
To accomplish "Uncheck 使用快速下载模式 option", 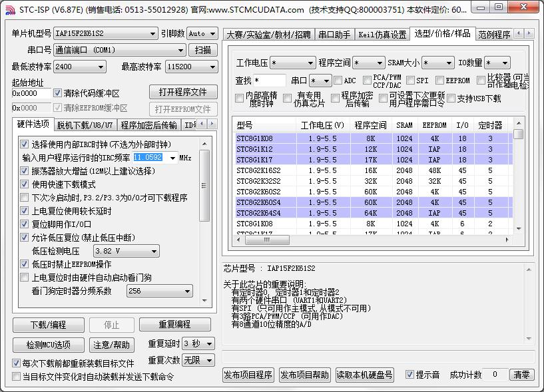I will 25,185.
